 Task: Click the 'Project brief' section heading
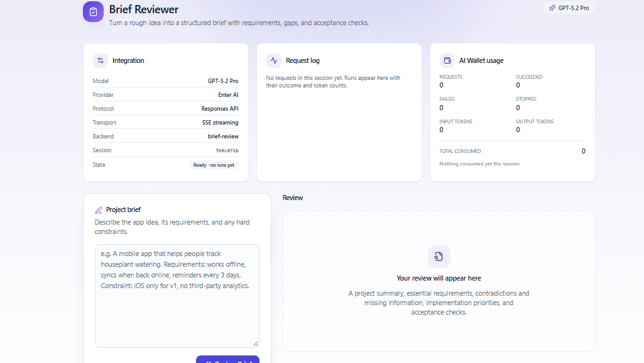pos(123,209)
